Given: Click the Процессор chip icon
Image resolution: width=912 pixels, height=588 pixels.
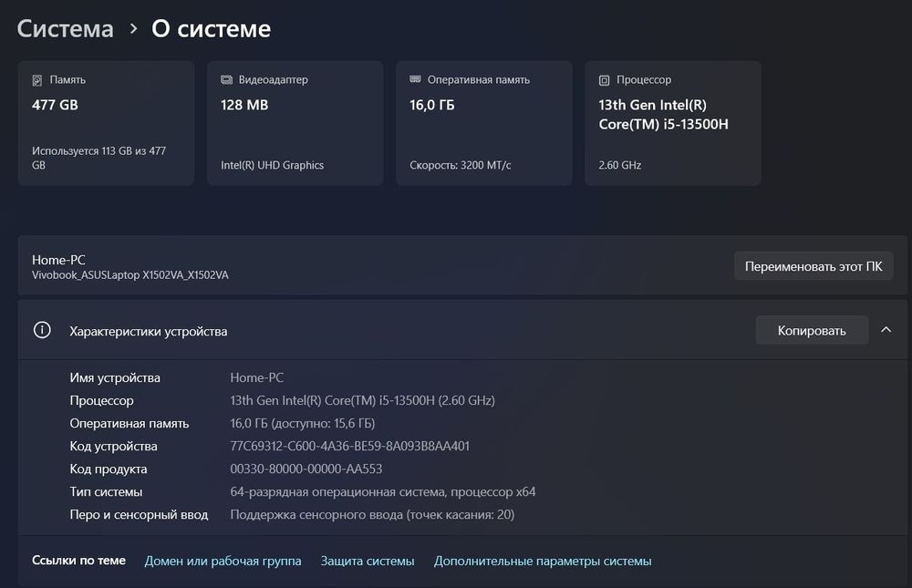Looking at the screenshot, I should 605,80.
